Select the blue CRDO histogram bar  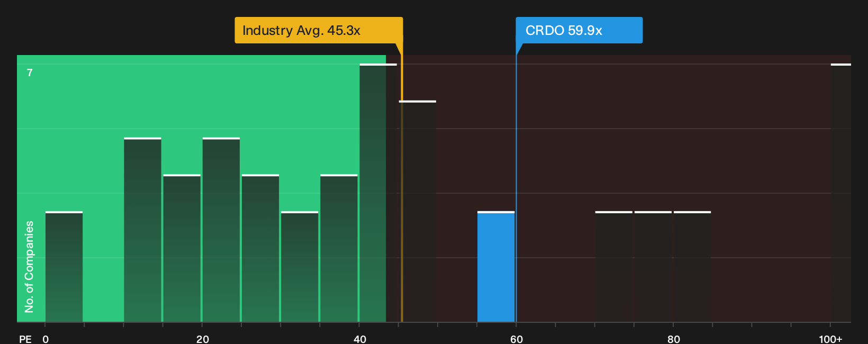[496, 267]
